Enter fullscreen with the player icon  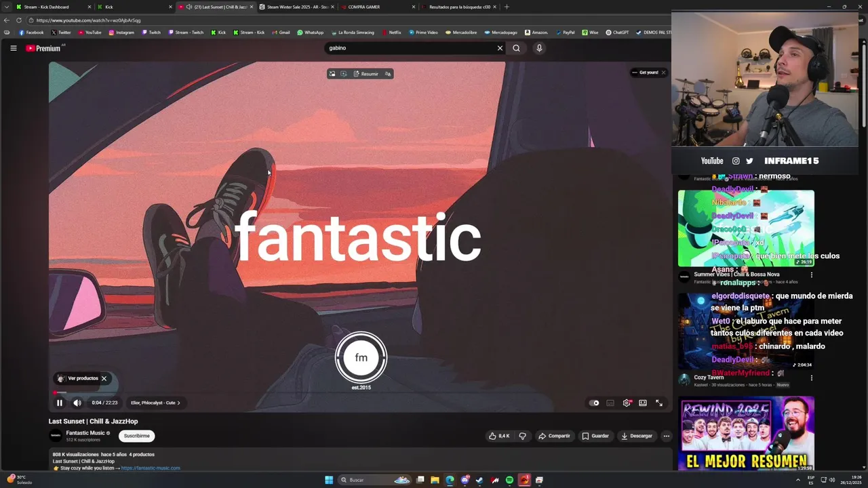659,403
